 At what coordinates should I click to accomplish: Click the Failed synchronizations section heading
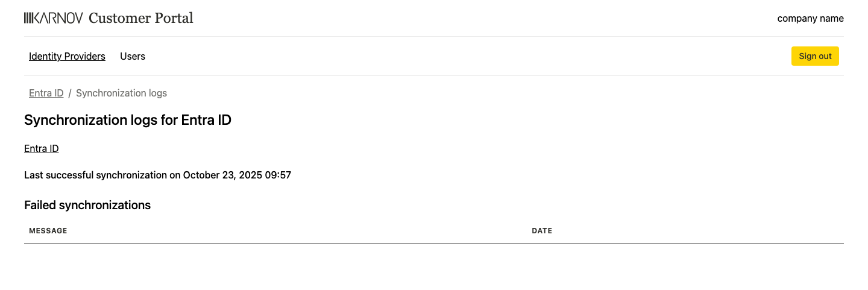(87, 205)
